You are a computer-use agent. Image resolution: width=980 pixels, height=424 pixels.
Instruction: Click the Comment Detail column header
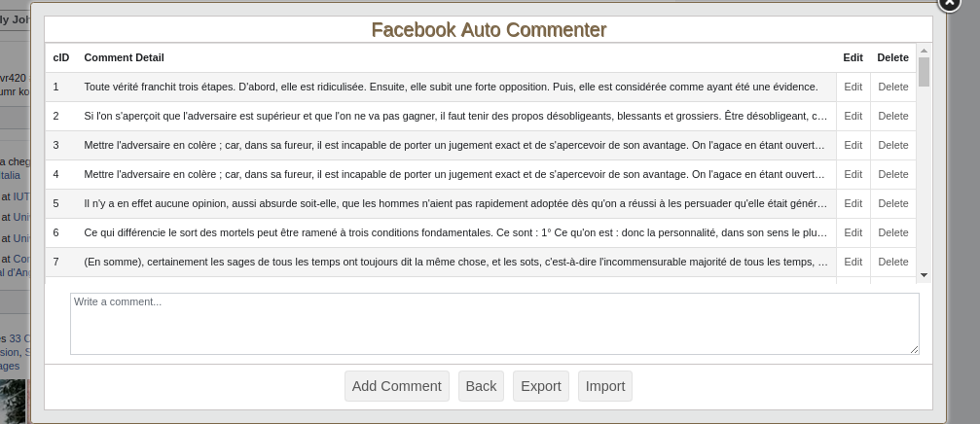coord(125,57)
